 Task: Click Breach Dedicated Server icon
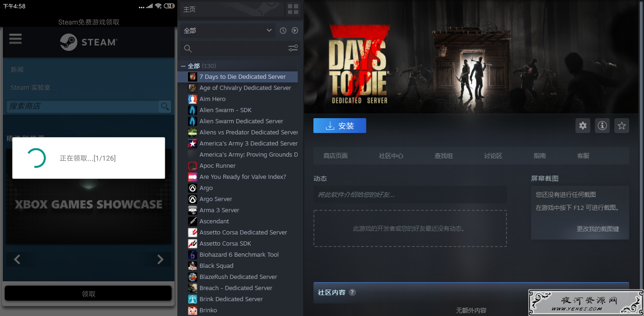pos(193,288)
